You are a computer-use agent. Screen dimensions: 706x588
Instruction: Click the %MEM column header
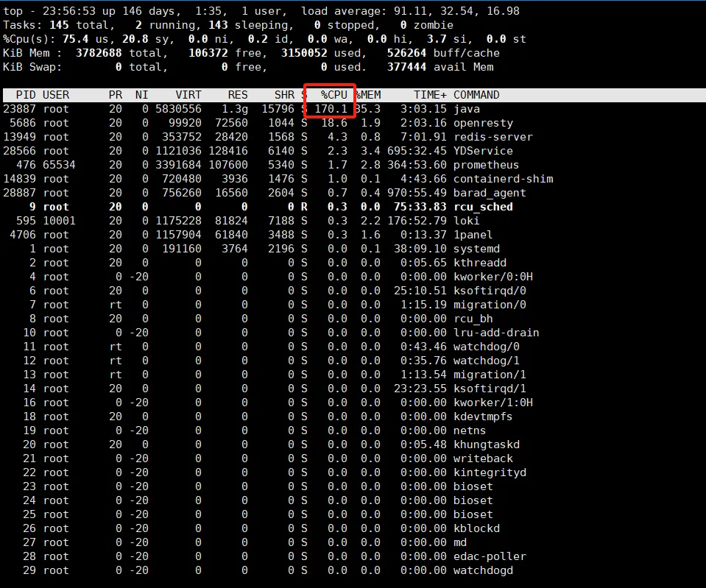(x=370, y=95)
